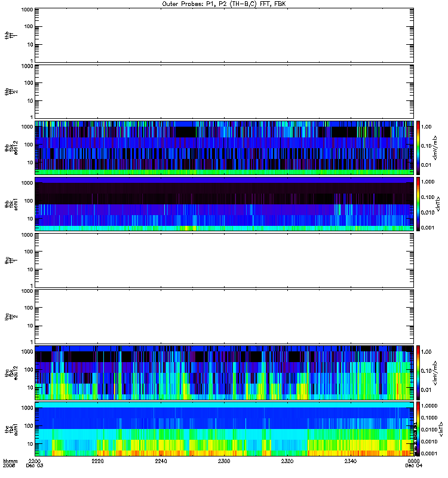Click "1.000" on the thb scm1 colorbar
The width and height of the screenshot is (448, 478).
[428, 182]
